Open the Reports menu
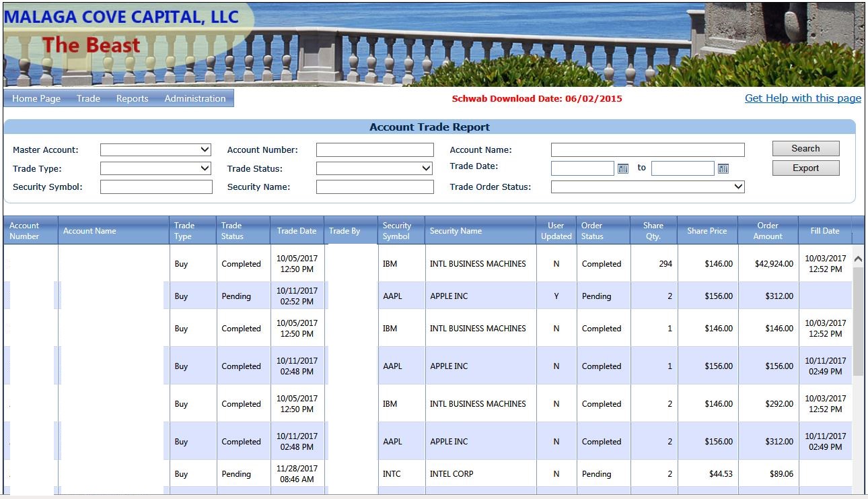This screenshot has height=499, width=868. pos(132,98)
